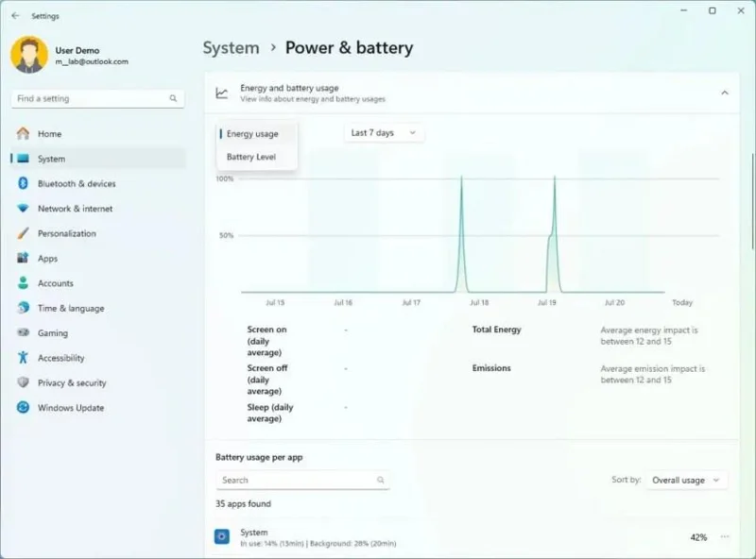The width and height of the screenshot is (756, 559).
Task: Click the System breadcrumb link
Action: (231, 48)
